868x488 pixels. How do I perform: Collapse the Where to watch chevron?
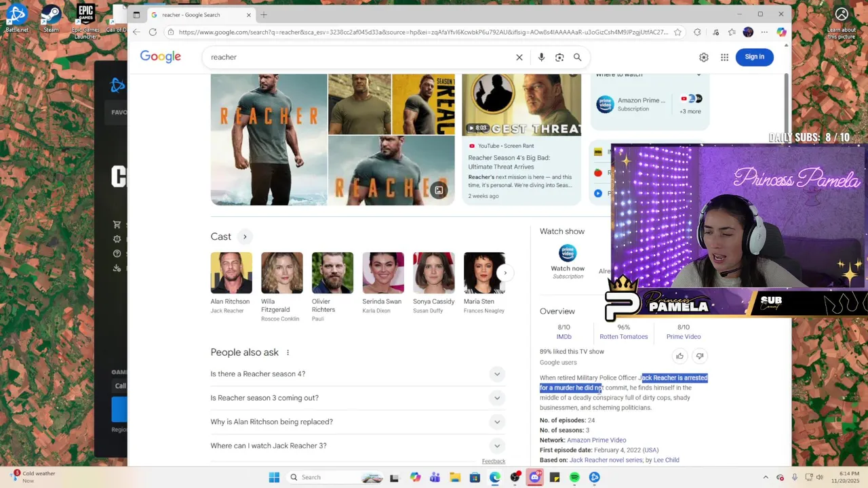coord(698,75)
